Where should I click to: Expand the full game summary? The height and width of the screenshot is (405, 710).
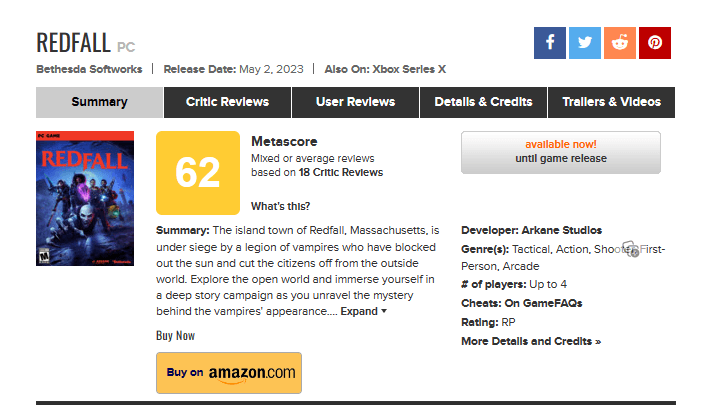[x=363, y=311]
